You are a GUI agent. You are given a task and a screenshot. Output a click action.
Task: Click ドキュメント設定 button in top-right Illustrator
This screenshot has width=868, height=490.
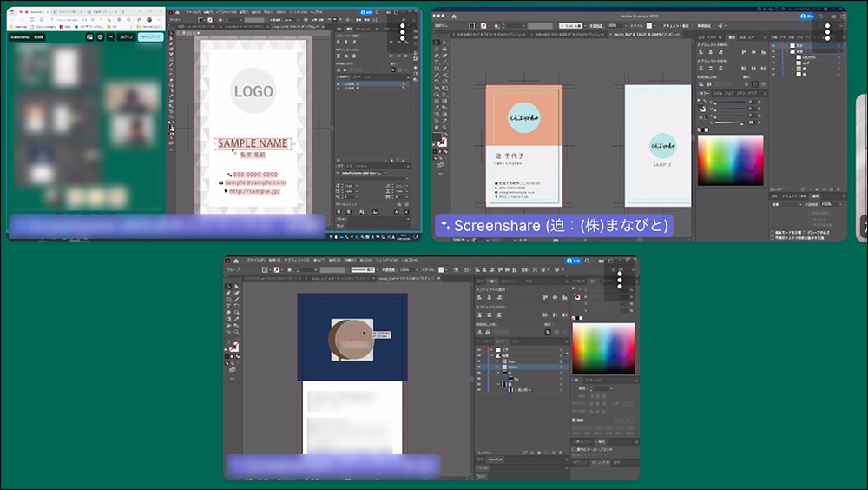[677, 25]
